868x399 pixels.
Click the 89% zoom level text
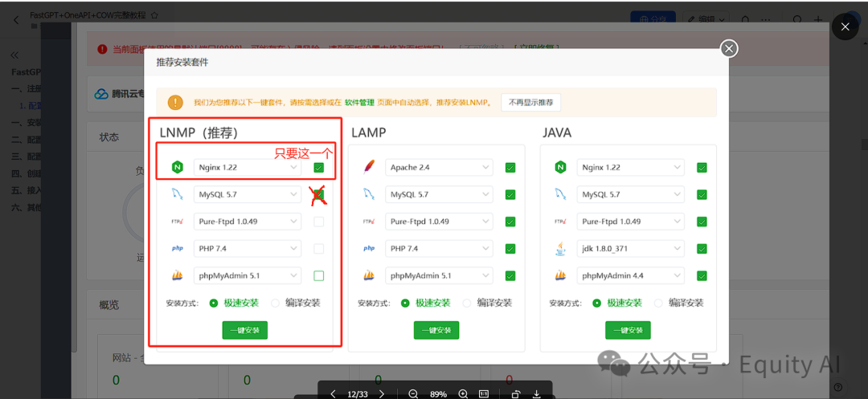(438, 394)
